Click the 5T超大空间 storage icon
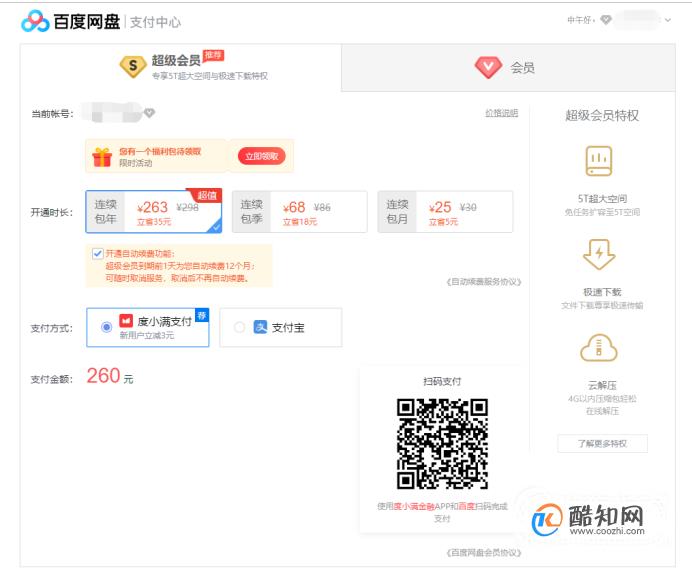The height and width of the screenshot is (574, 692). pos(599,161)
